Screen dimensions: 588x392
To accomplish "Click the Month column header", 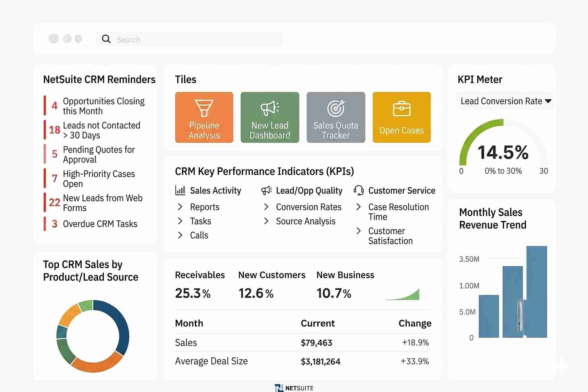I will pyautogui.click(x=189, y=323).
